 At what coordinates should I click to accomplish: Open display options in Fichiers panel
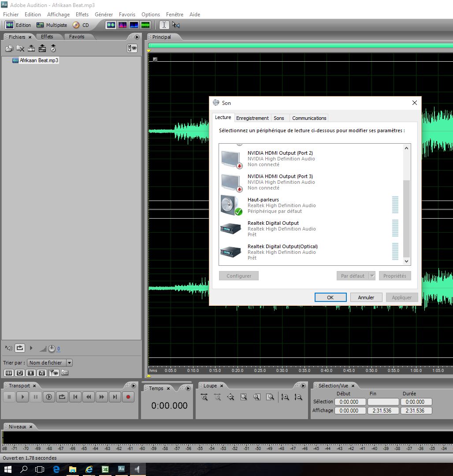pyautogui.click(x=132, y=48)
